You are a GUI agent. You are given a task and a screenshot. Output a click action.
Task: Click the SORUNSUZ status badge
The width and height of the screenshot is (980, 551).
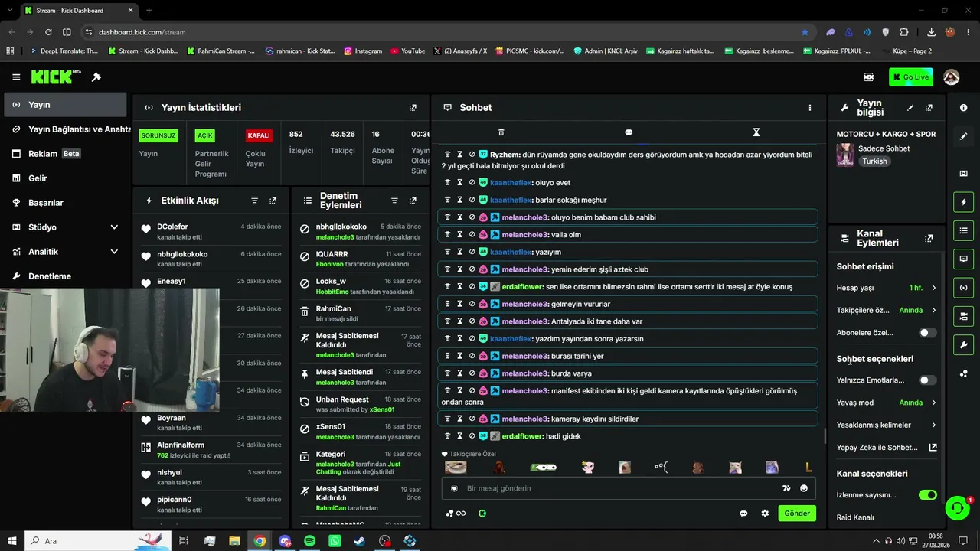158,135
